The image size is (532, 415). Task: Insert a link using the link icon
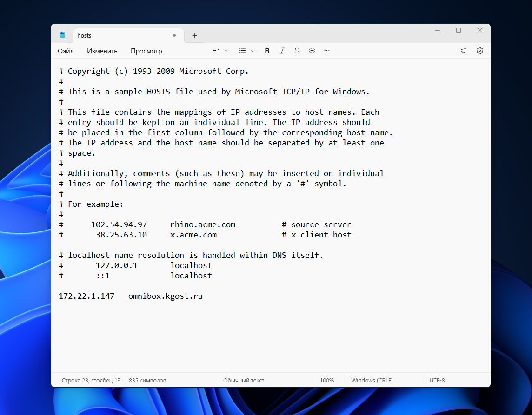312,51
